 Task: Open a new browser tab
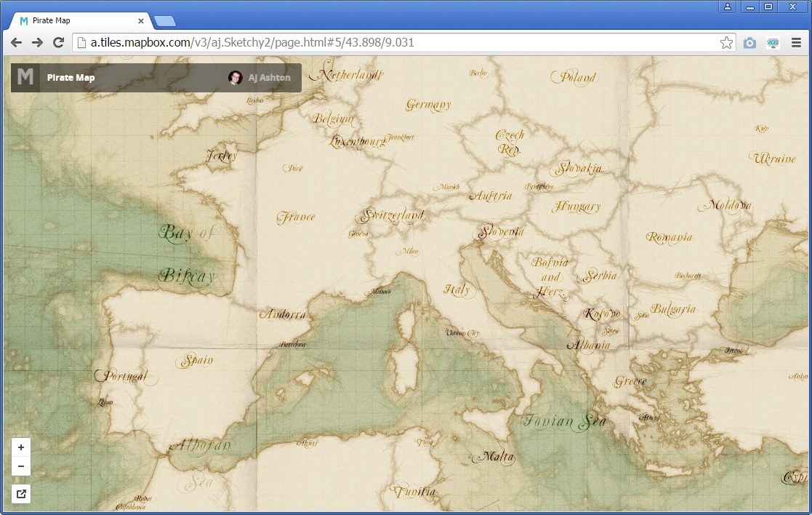(164, 21)
